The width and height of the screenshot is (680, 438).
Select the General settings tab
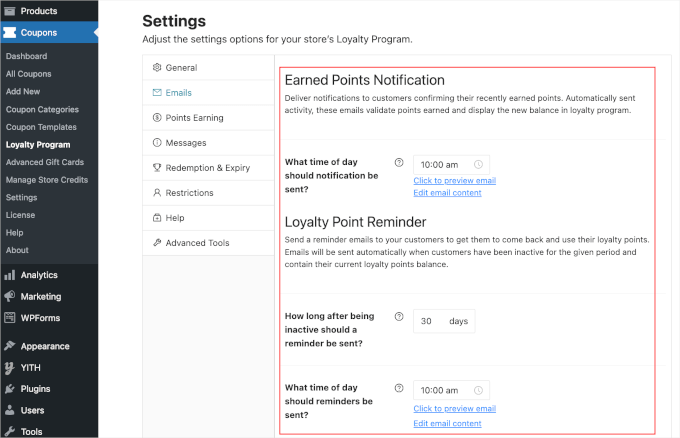click(181, 68)
